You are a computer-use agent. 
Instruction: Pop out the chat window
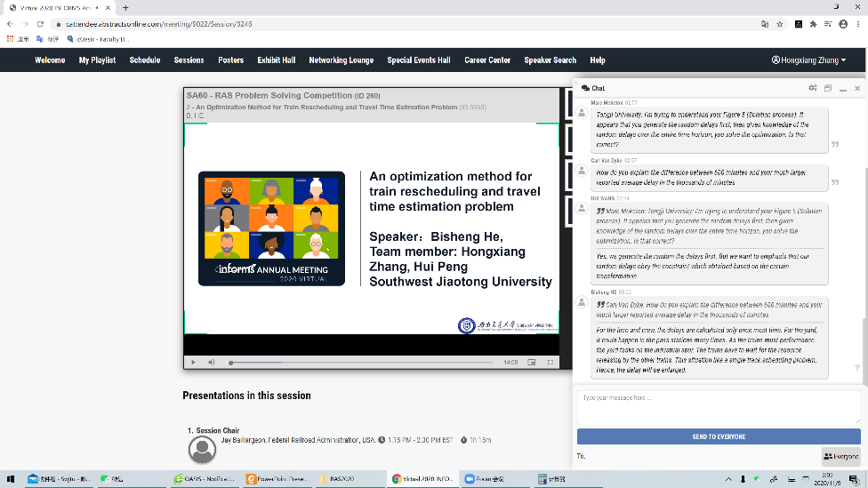(x=827, y=88)
